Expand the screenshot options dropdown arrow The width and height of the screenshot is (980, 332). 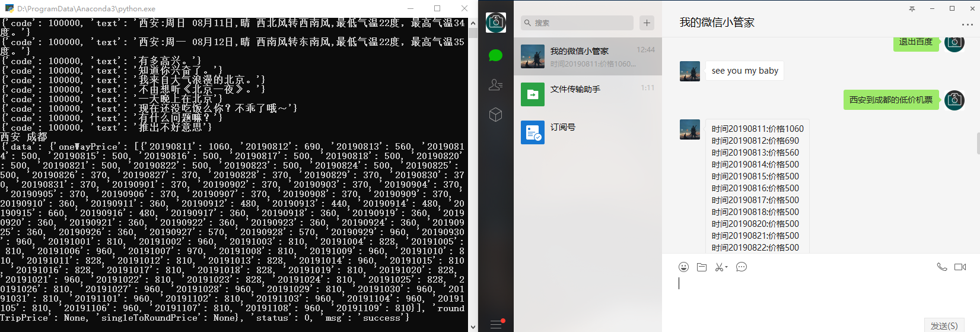(x=726, y=268)
